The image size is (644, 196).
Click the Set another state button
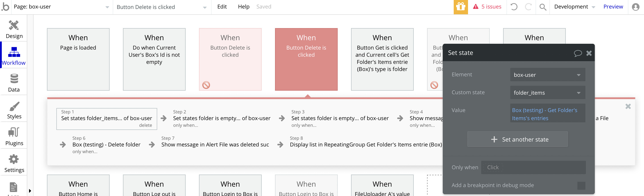click(517, 139)
